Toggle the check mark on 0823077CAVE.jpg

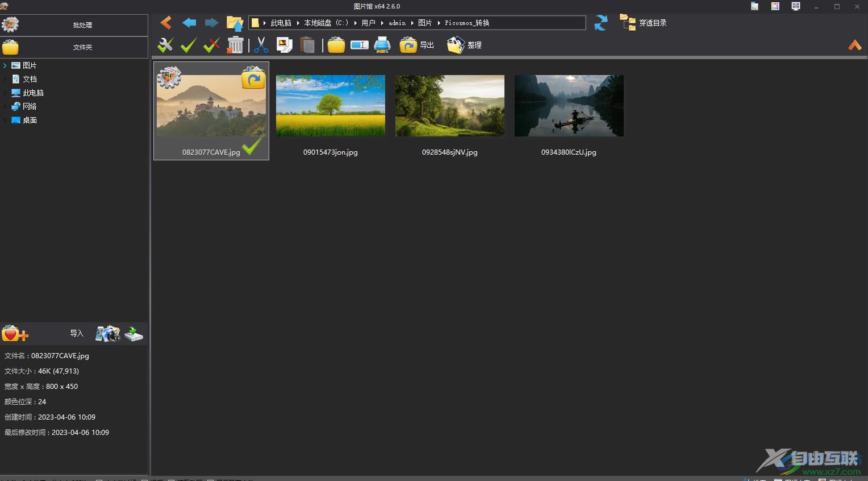coord(252,146)
